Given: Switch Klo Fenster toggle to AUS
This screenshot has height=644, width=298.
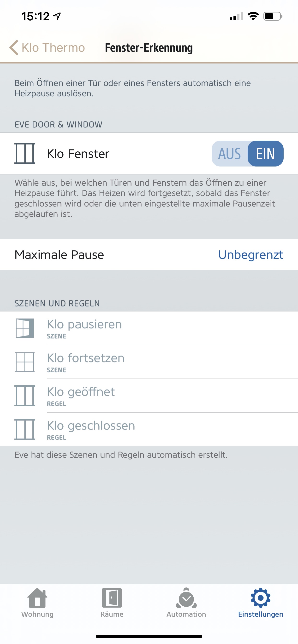Looking at the screenshot, I should (x=229, y=154).
